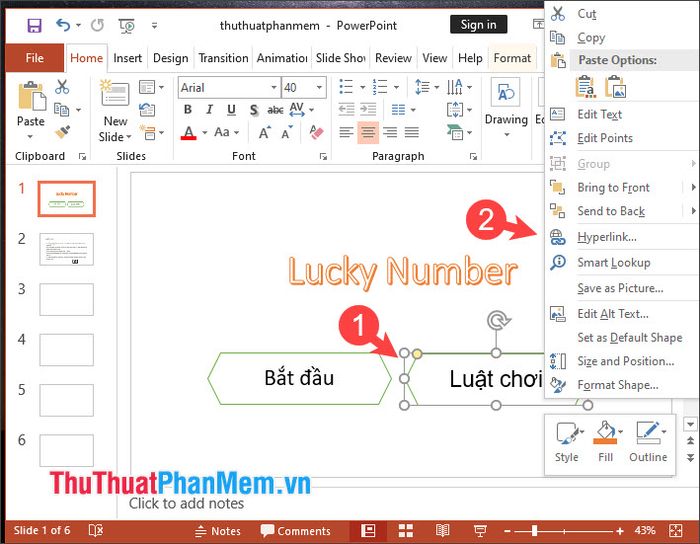Choose Hyperlink... from the context menu
The width and height of the screenshot is (700, 544).
coord(606,237)
